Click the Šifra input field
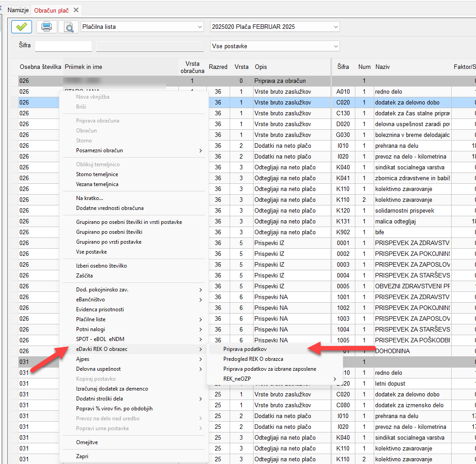 click(63, 46)
